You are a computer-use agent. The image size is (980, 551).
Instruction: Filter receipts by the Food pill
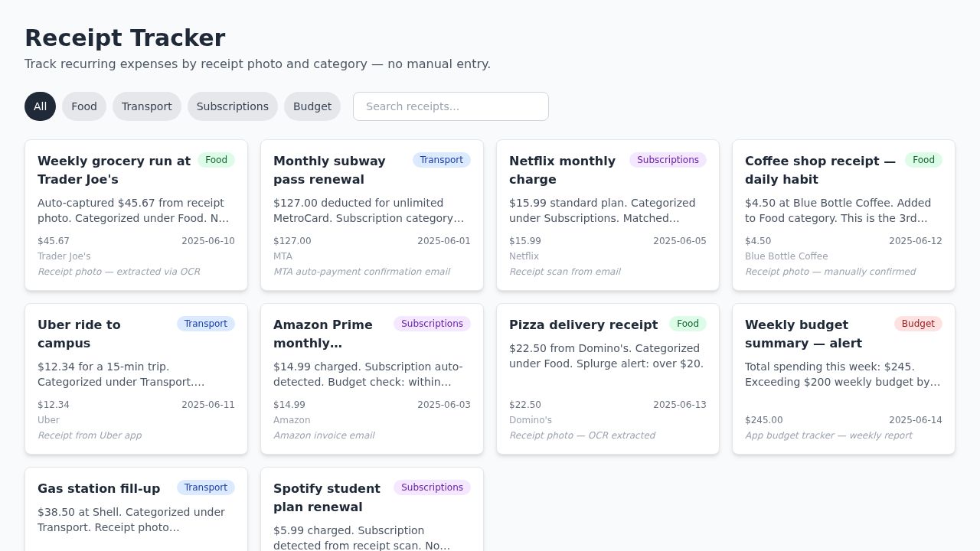[84, 106]
